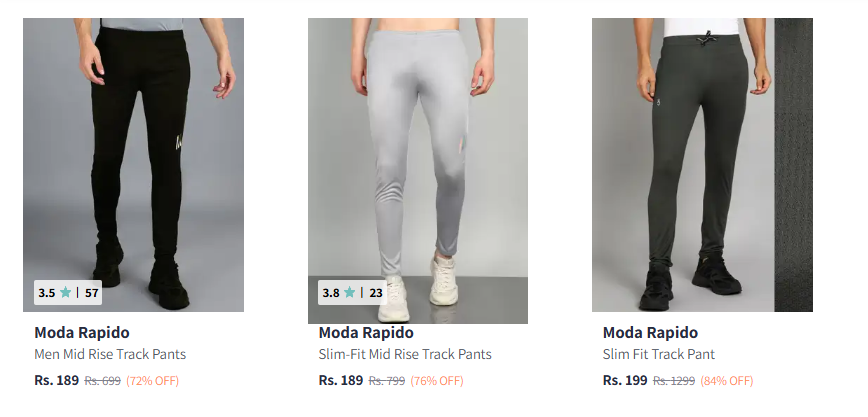Click the 76% OFF discount label

(x=437, y=381)
